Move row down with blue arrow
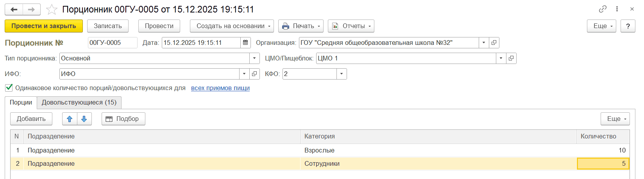This screenshot has height=179, width=644. pyautogui.click(x=84, y=119)
